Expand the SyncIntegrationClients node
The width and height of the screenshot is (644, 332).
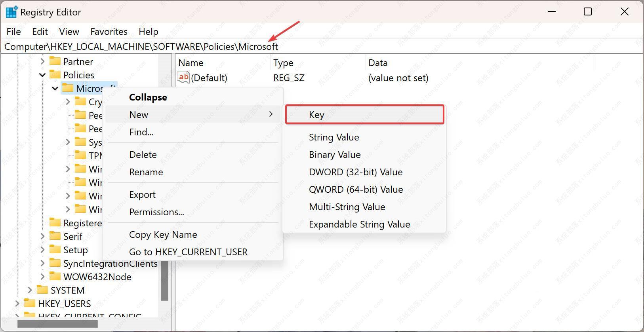[42, 263]
